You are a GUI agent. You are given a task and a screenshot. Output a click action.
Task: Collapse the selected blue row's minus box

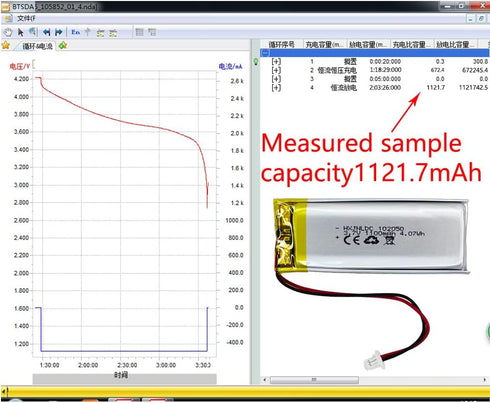coord(265,52)
